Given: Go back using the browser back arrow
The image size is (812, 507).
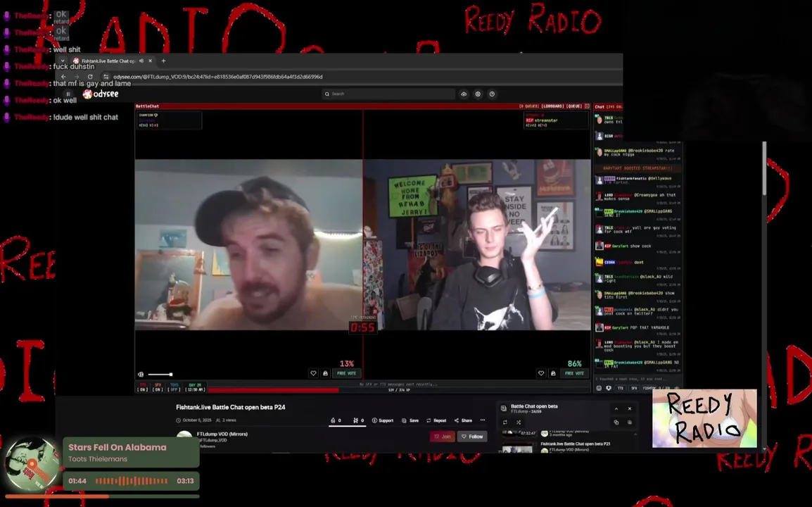Looking at the screenshot, I should (64, 77).
